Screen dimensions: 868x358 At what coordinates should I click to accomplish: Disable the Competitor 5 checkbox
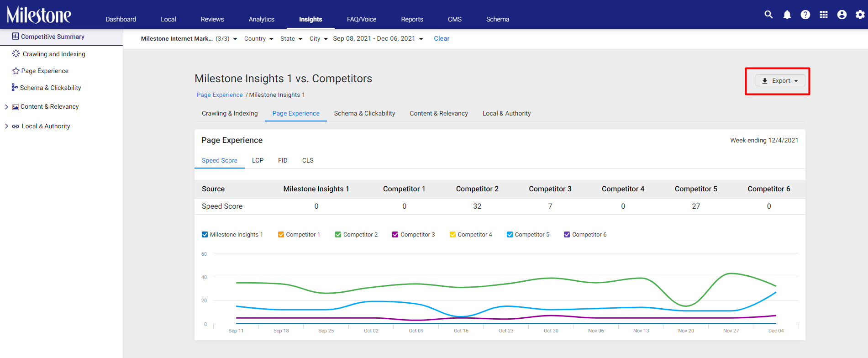coord(510,234)
